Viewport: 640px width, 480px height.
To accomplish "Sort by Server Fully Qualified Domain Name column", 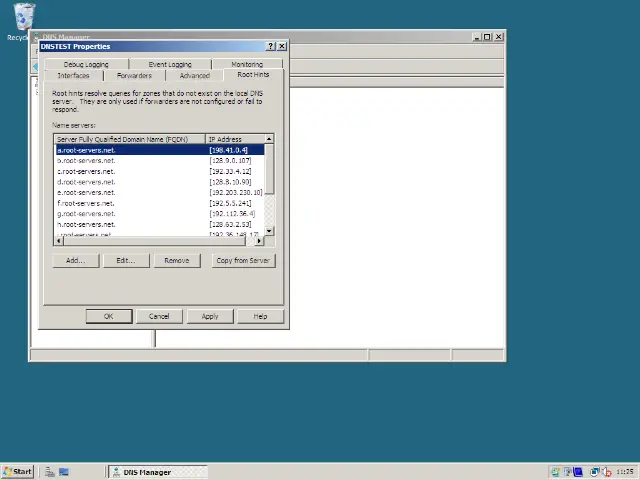I will point(130,139).
